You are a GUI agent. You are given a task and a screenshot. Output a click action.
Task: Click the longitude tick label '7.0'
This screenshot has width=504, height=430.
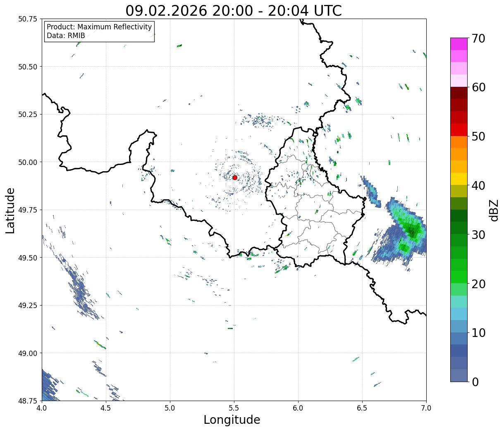[x=426, y=408]
